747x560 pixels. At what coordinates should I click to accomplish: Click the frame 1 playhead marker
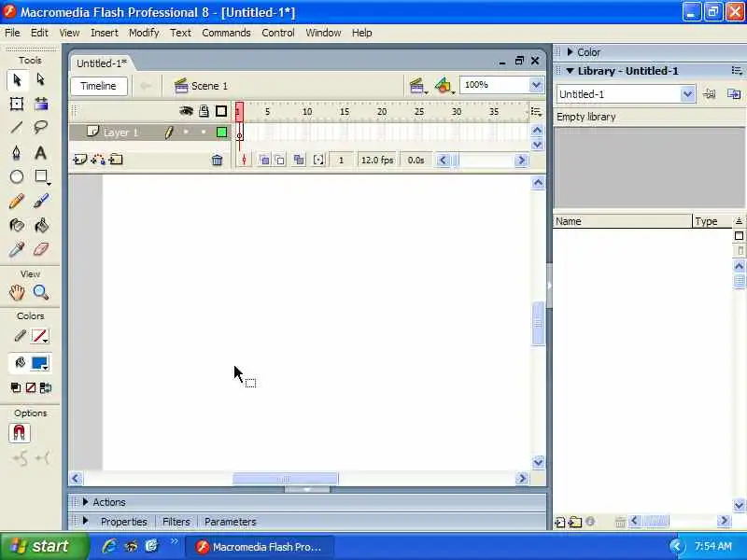(x=239, y=112)
